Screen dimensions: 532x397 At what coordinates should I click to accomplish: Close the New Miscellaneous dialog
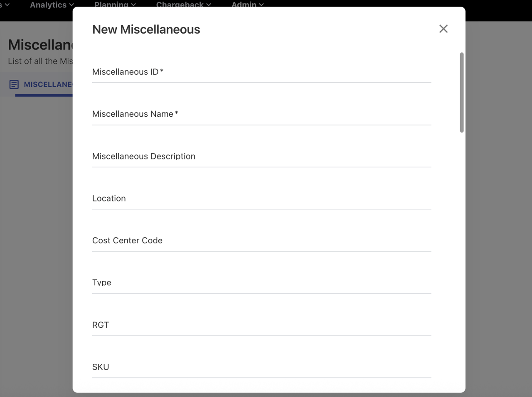tap(443, 29)
